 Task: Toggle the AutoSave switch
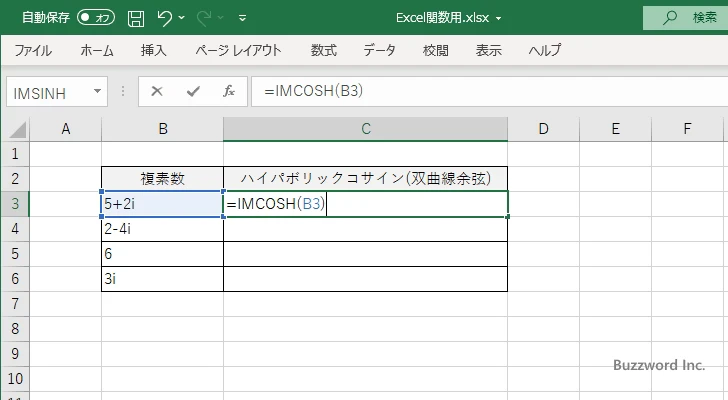click(96, 18)
